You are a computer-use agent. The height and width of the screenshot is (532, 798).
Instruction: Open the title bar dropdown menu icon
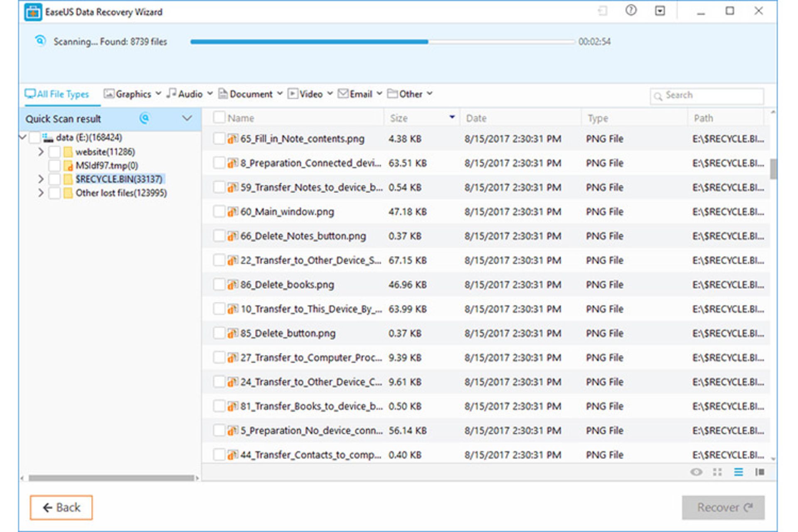[x=660, y=11]
